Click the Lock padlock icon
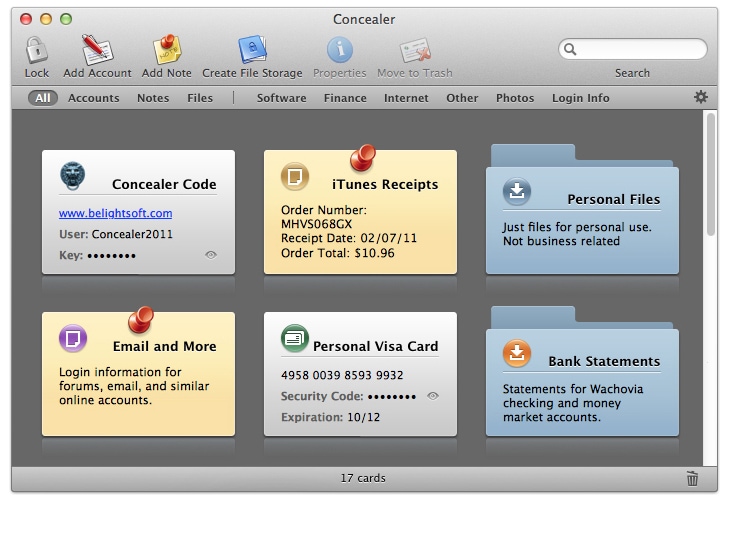The width and height of the screenshot is (730, 540). 36,50
